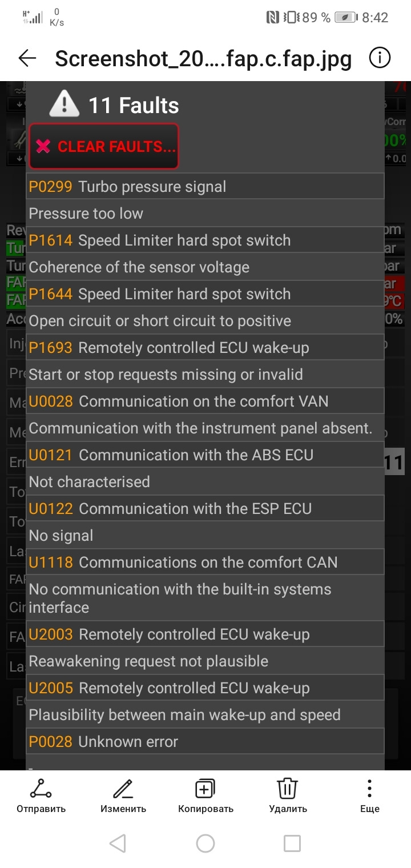Select fault U0121 ABS ECU row

205,455
